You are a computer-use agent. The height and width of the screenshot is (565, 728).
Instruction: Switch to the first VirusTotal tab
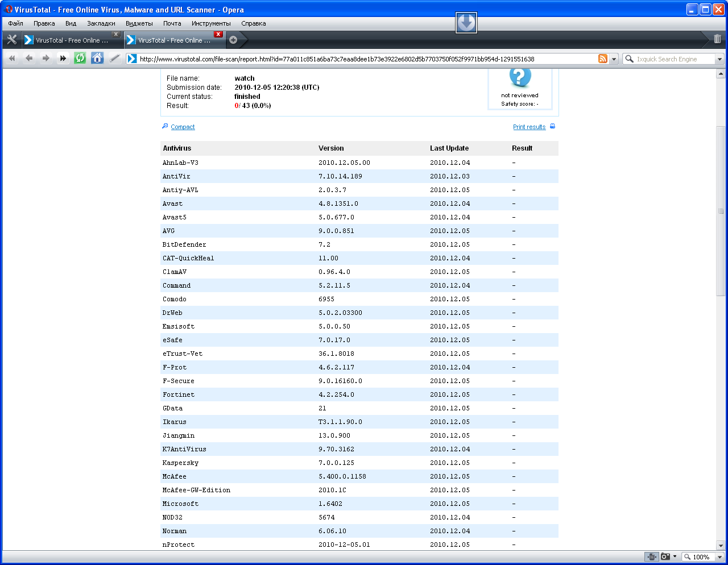71,40
